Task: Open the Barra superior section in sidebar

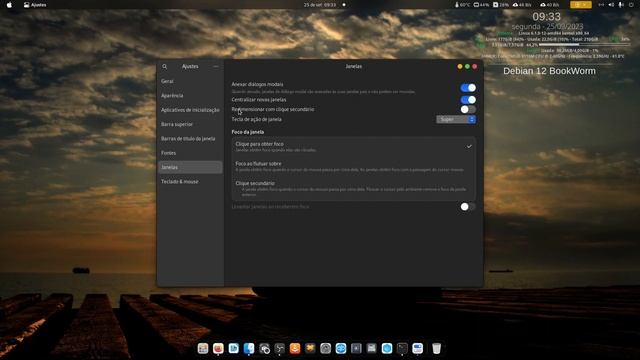Action: (190, 124)
